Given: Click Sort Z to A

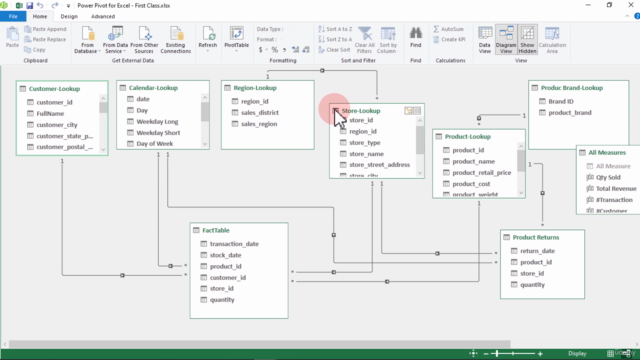Looking at the screenshot, I should 335,39.
